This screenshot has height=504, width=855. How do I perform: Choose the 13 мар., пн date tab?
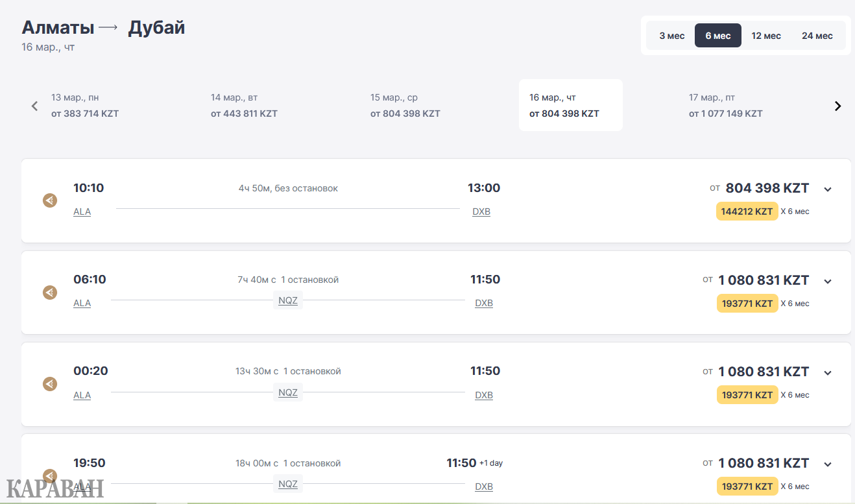[x=85, y=105]
